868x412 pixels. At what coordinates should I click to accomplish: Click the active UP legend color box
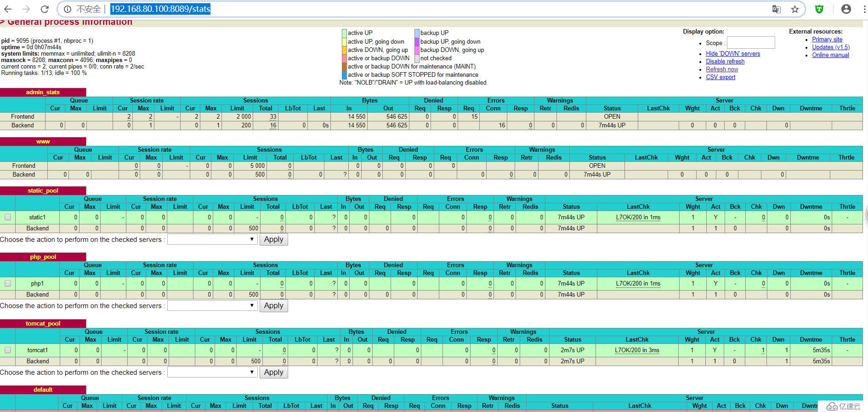coord(344,33)
